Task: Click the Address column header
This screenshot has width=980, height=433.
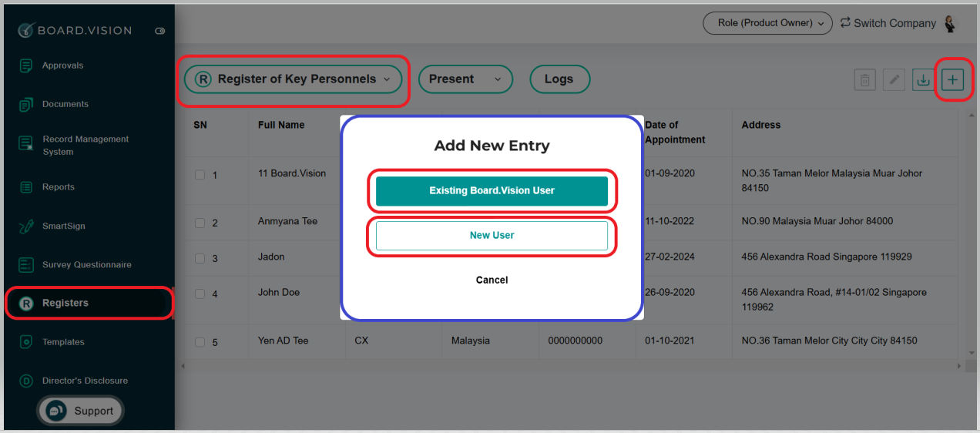Action: tap(761, 125)
